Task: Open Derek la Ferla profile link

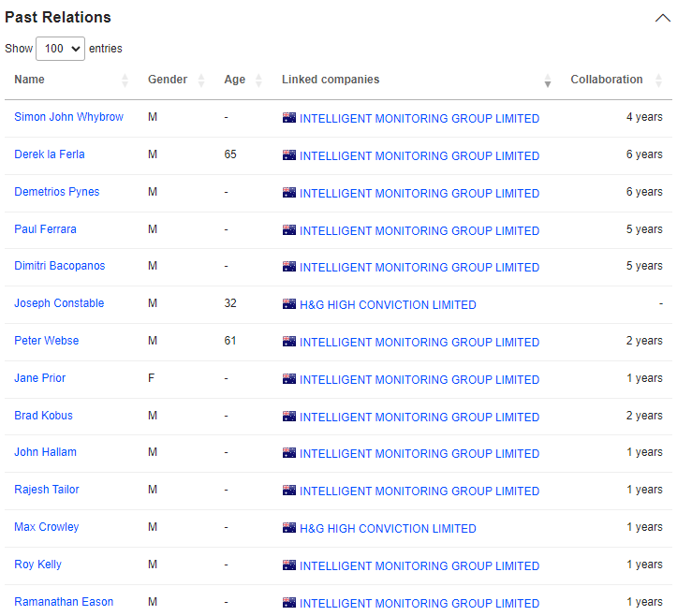Action: (x=50, y=154)
